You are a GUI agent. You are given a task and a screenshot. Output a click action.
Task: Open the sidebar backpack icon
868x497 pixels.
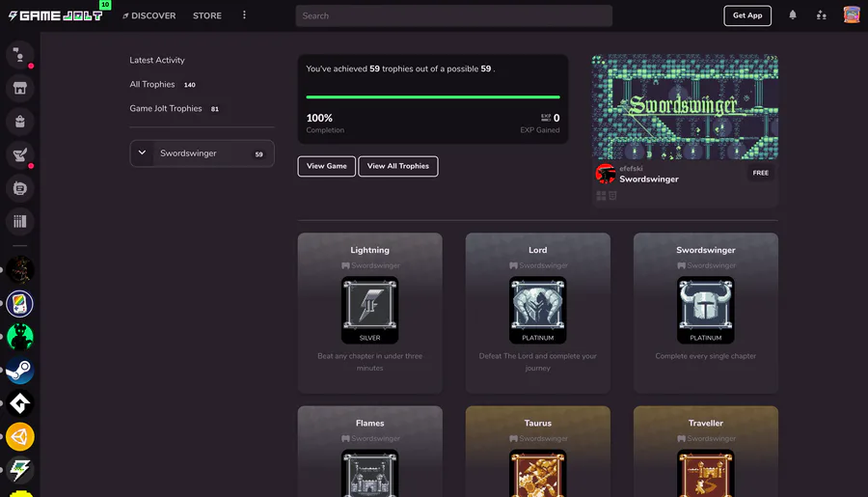coord(20,122)
